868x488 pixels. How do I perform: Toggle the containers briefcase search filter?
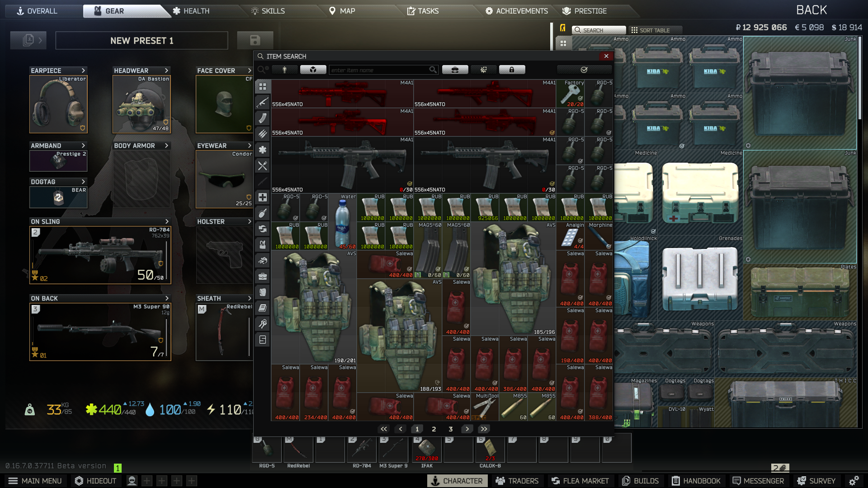coord(455,70)
